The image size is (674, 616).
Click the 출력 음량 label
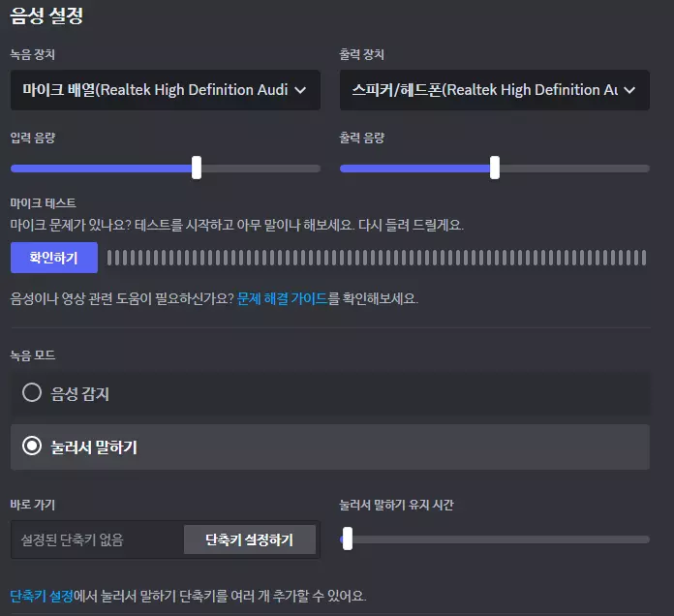point(362,138)
